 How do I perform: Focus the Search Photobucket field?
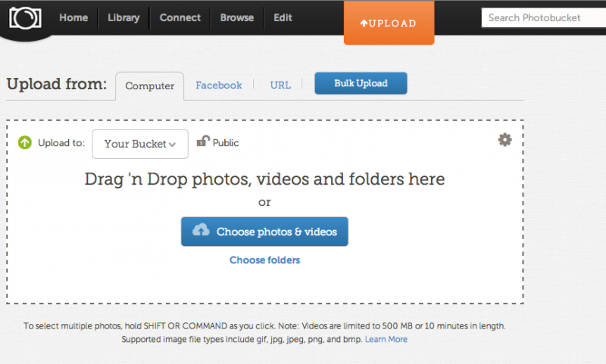pyautogui.click(x=543, y=17)
